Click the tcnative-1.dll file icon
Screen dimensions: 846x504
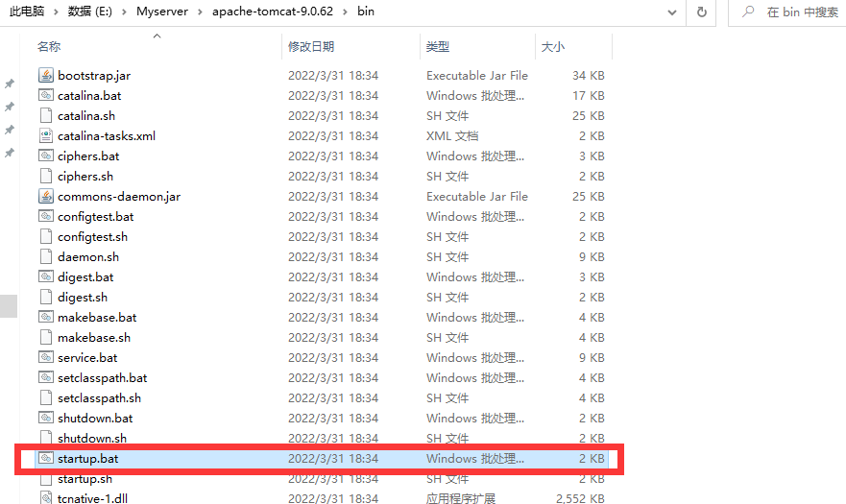click(46, 497)
